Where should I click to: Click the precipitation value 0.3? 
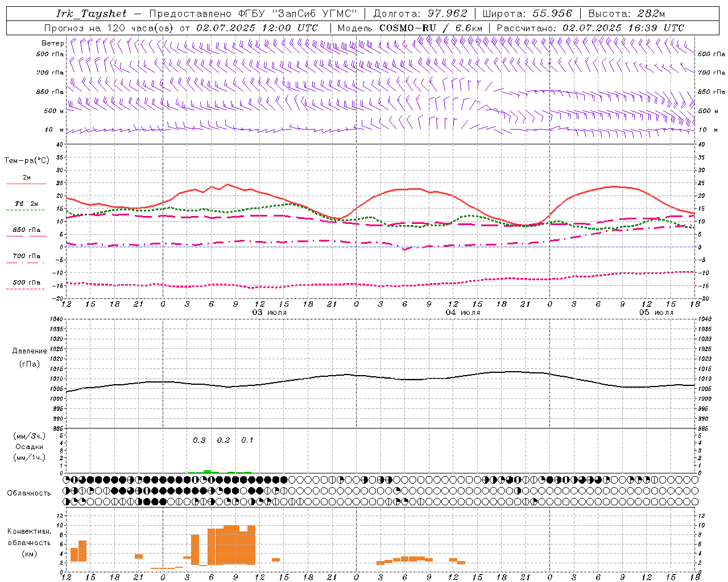199,440
